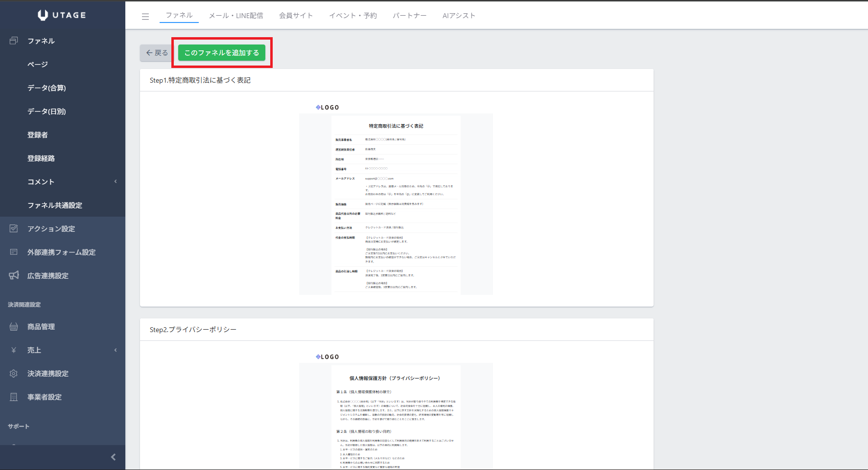Select the AIアシスト tab
Viewport: 868px width, 470px height.
click(x=459, y=16)
